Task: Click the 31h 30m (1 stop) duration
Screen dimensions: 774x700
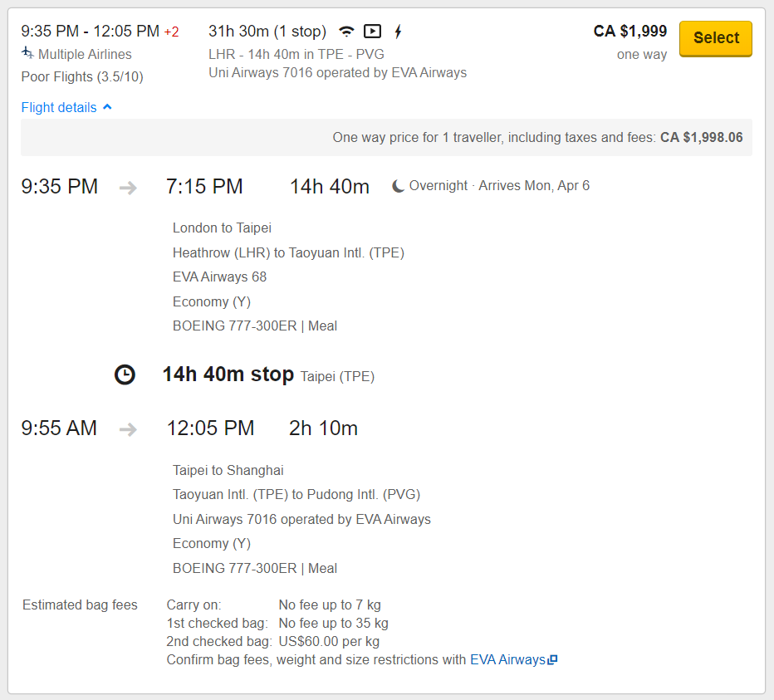Action: pyautogui.click(x=267, y=31)
